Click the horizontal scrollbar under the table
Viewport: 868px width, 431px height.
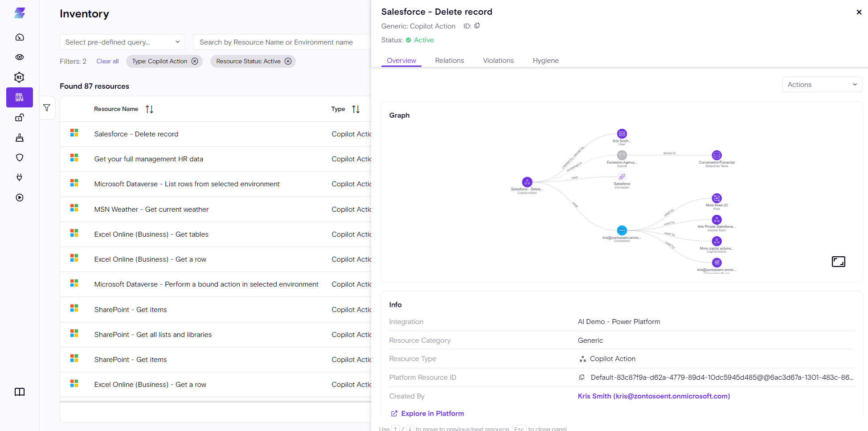(x=216, y=402)
